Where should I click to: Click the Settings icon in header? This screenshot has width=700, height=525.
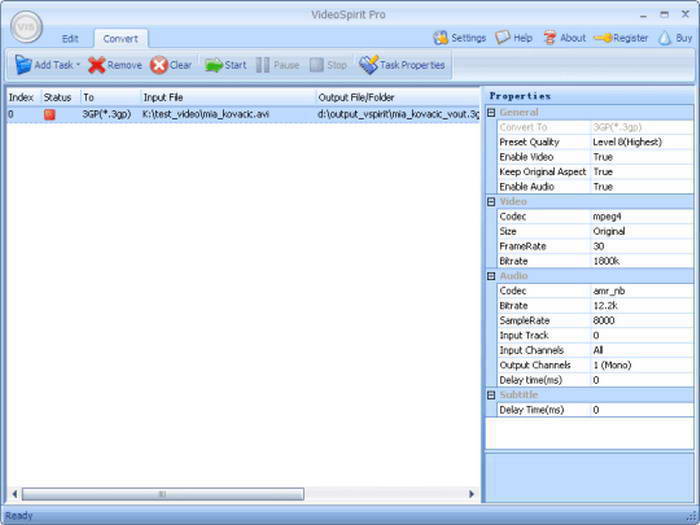tap(441, 38)
